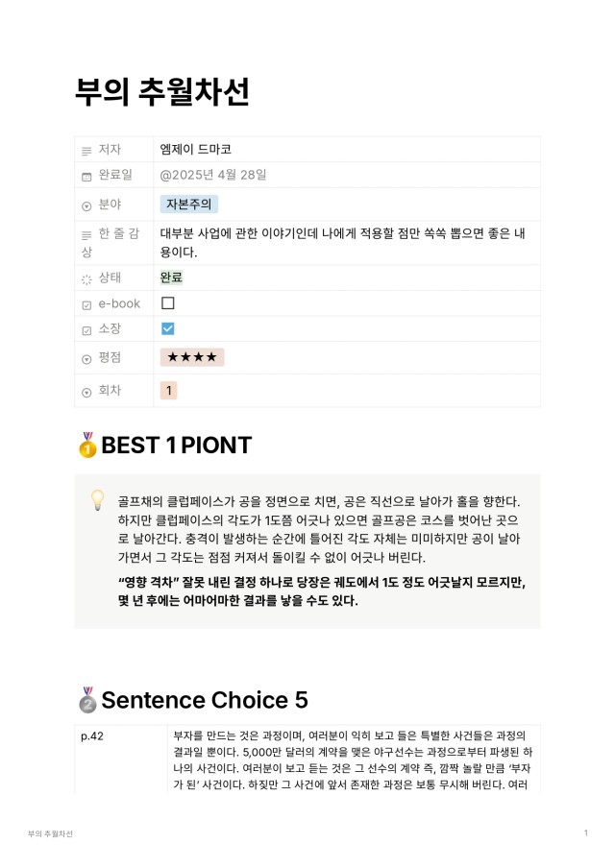Open the 자본주의 category tag dropdown
The height and width of the screenshot is (868, 615).
189,205
